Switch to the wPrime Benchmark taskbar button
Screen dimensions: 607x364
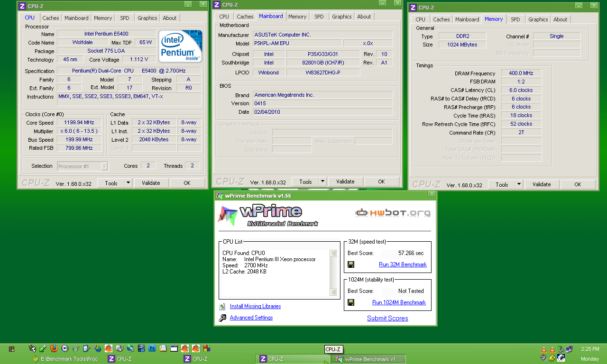pos(368,359)
